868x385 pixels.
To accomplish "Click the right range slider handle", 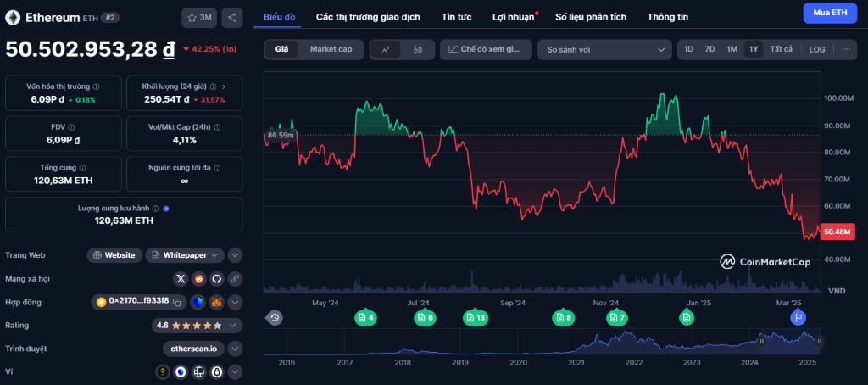I will (820, 341).
